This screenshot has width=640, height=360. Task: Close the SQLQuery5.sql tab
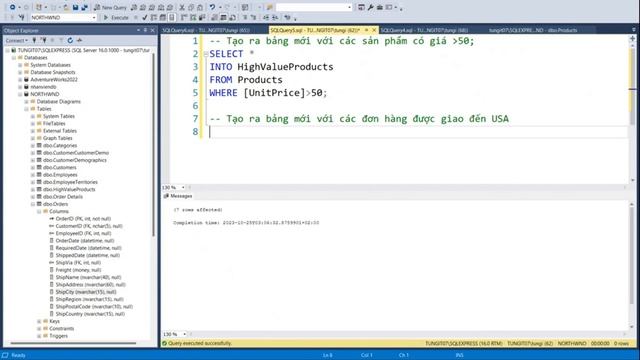tap(374, 30)
